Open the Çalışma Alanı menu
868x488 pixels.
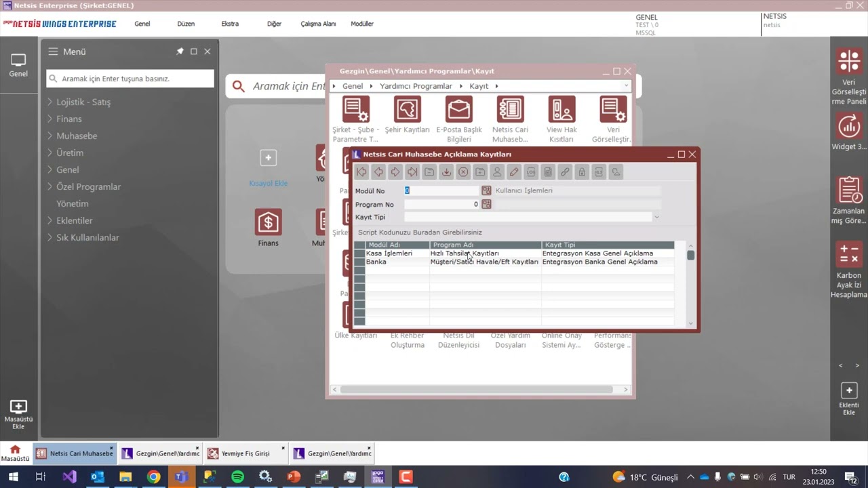318,24
